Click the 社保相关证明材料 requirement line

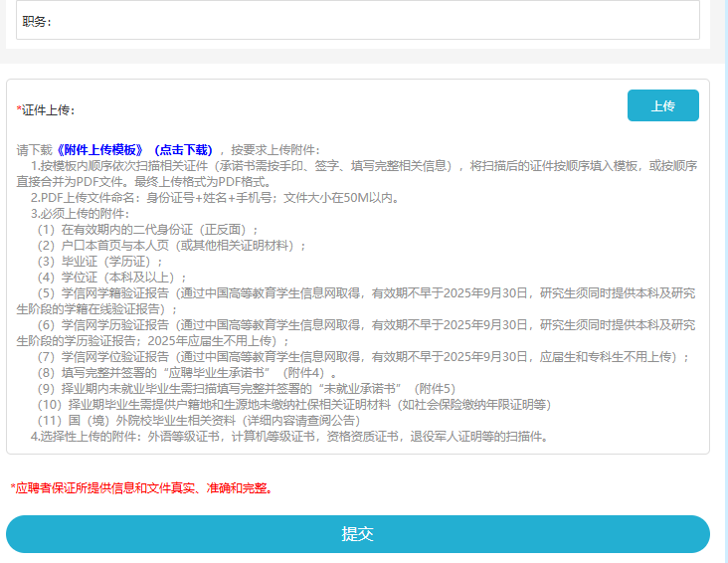tap(294, 405)
